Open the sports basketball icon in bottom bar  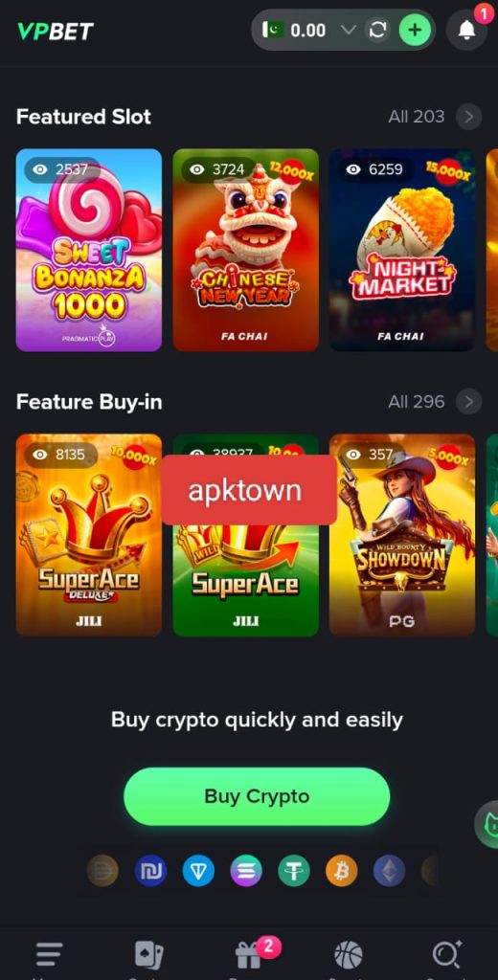click(349, 956)
